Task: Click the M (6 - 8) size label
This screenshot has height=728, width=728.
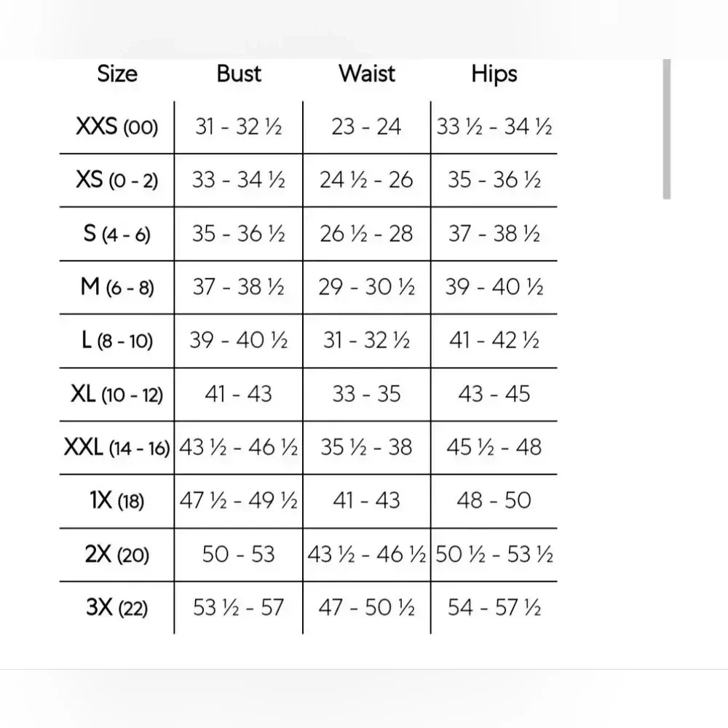Action: tap(117, 287)
